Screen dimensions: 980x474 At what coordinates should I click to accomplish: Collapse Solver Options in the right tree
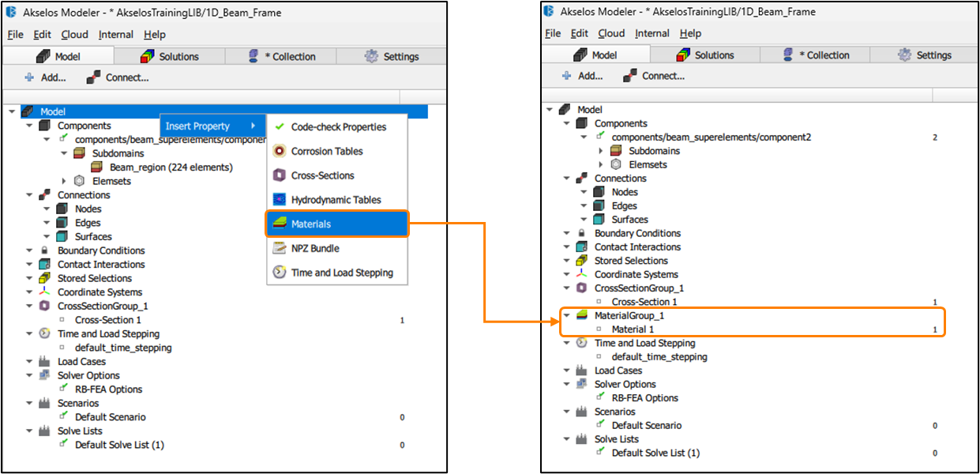click(x=566, y=384)
